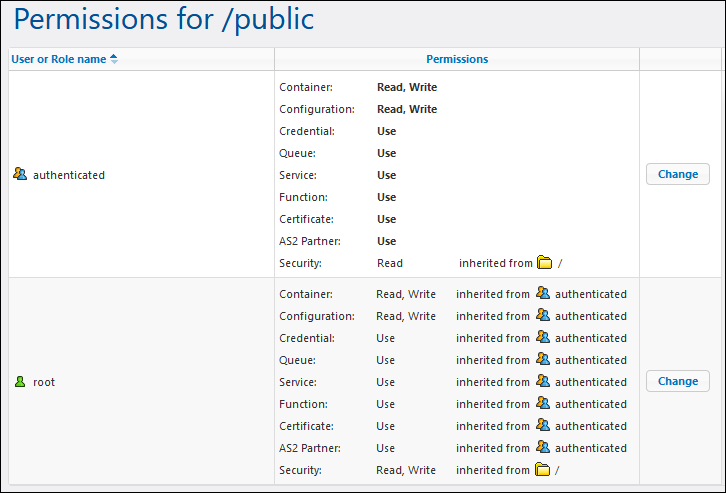The height and width of the screenshot is (493, 726).
Task: Click group icon in root Queue row
Action: point(543,360)
